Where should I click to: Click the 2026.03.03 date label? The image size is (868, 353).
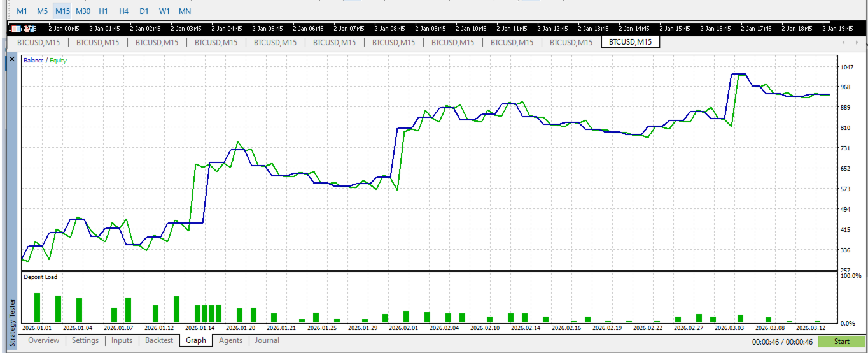coord(729,328)
